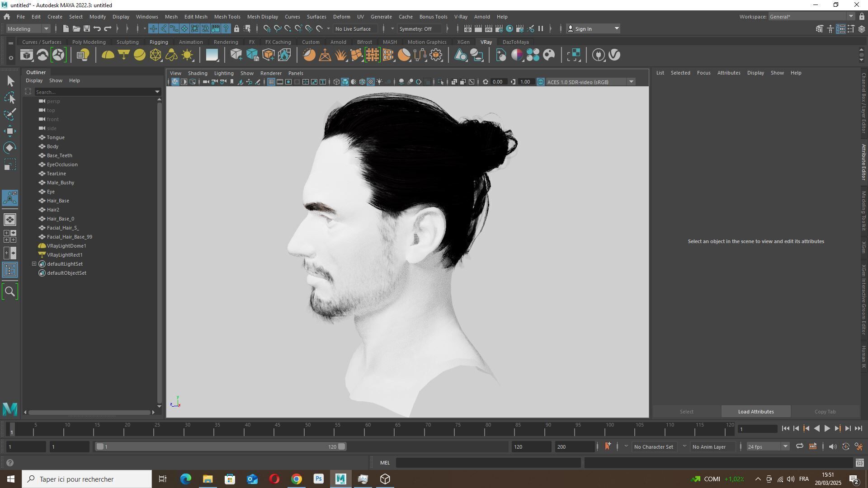
Task: Open the Script Editor icon at bottom right
Action: pyautogui.click(x=859, y=463)
